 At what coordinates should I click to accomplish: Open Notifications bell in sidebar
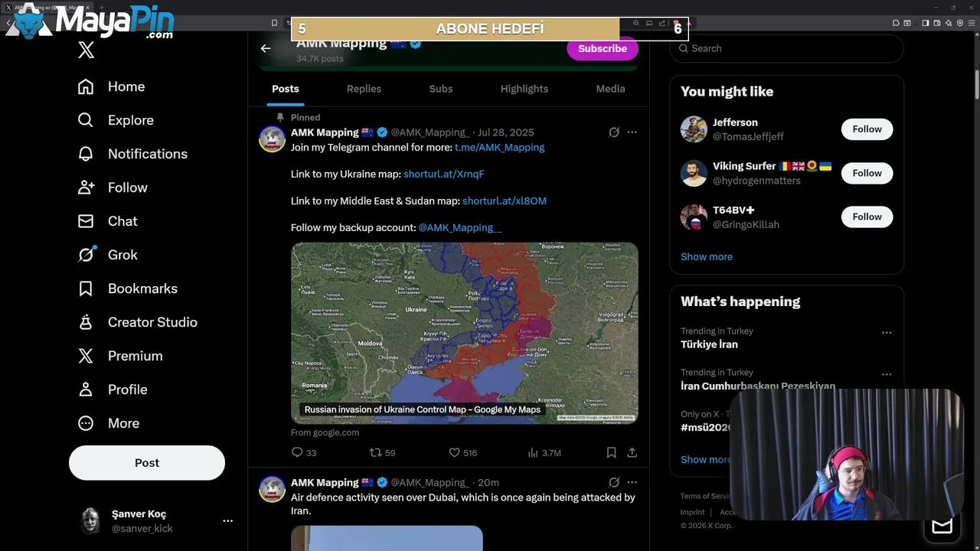(86, 154)
